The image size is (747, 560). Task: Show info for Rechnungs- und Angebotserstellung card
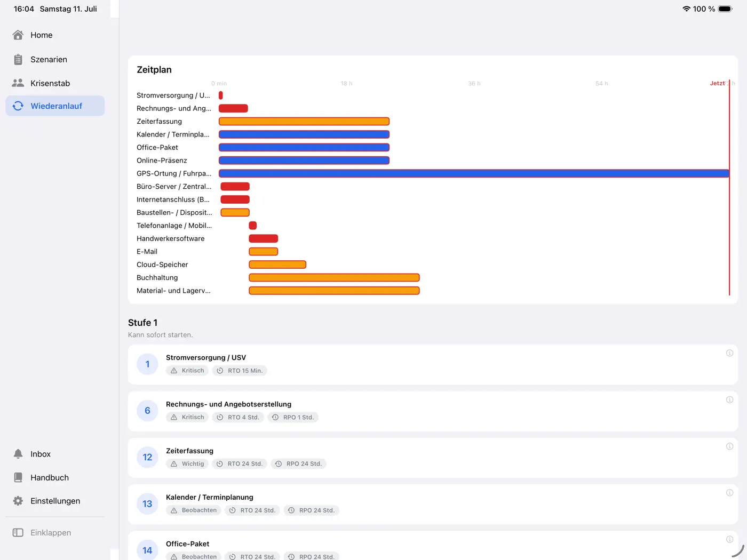pos(729,399)
